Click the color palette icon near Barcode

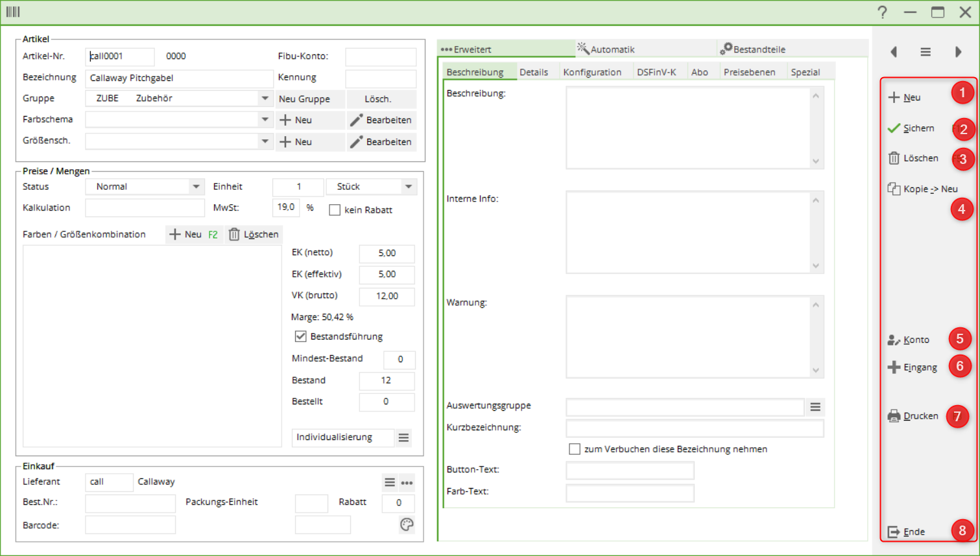pyautogui.click(x=407, y=525)
